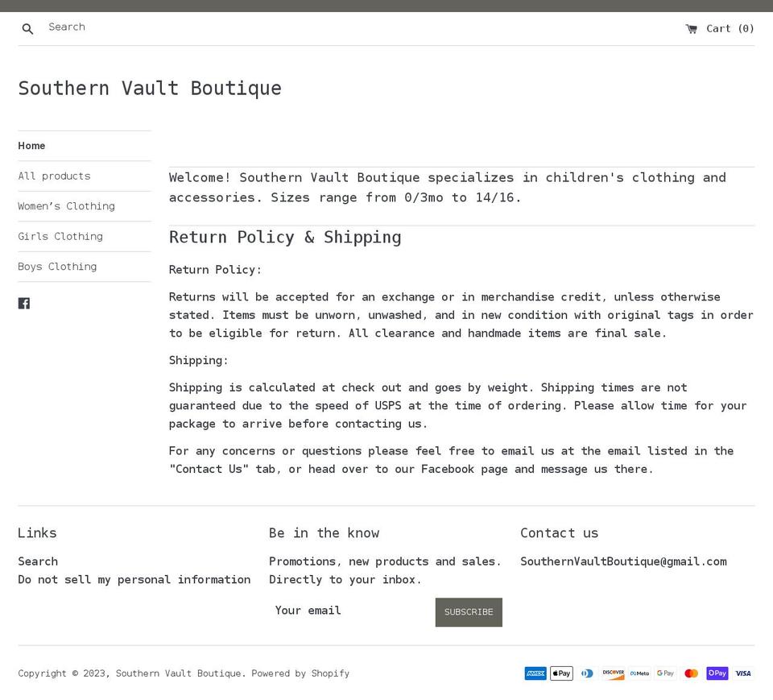Image resolution: width=773 pixels, height=700 pixels.
Task: Open the Boys Clothing category
Action: 57,267
